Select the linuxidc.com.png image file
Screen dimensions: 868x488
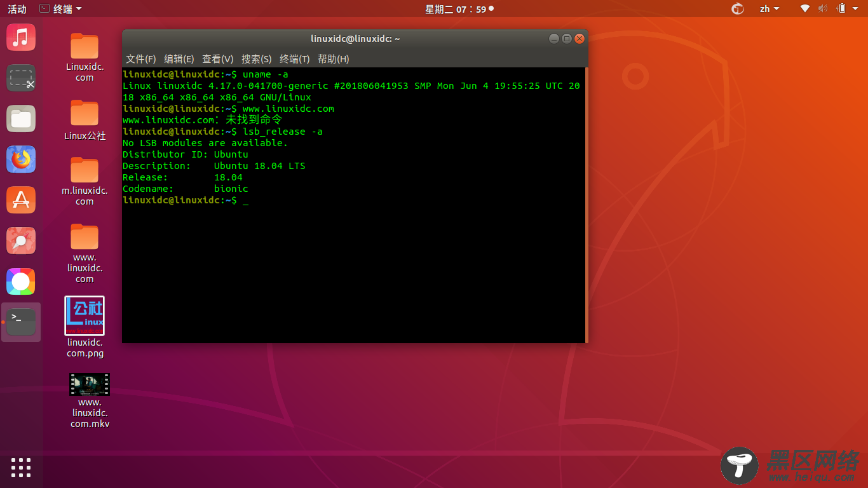[85, 327]
